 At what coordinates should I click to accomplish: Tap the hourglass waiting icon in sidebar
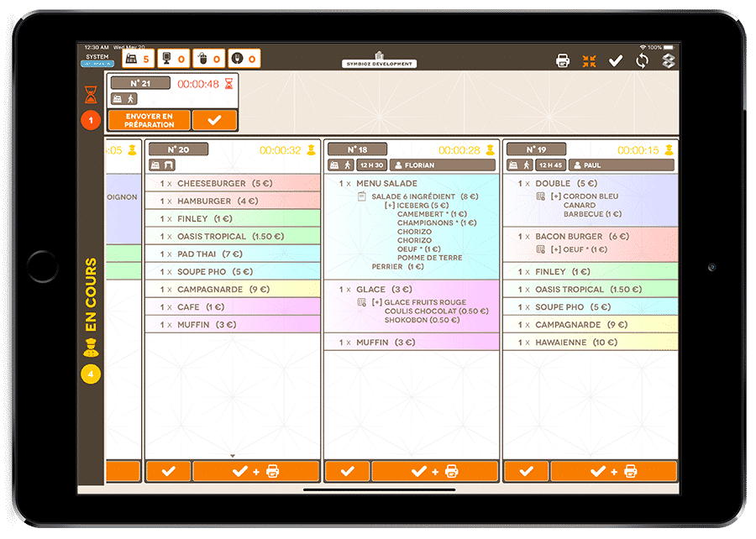point(91,93)
